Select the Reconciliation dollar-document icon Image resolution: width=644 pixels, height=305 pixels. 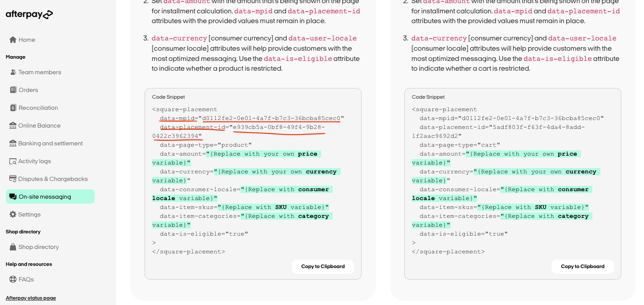point(13,108)
